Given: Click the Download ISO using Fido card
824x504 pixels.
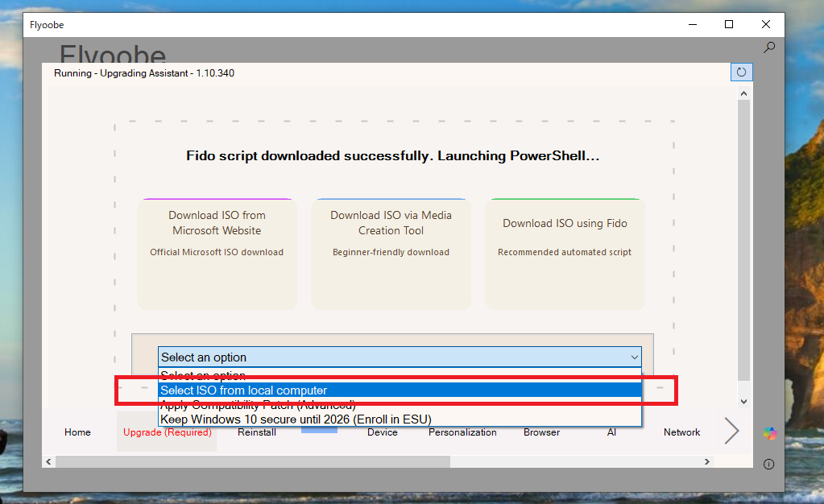Looking at the screenshot, I should pyautogui.click(x=565, y=254).
